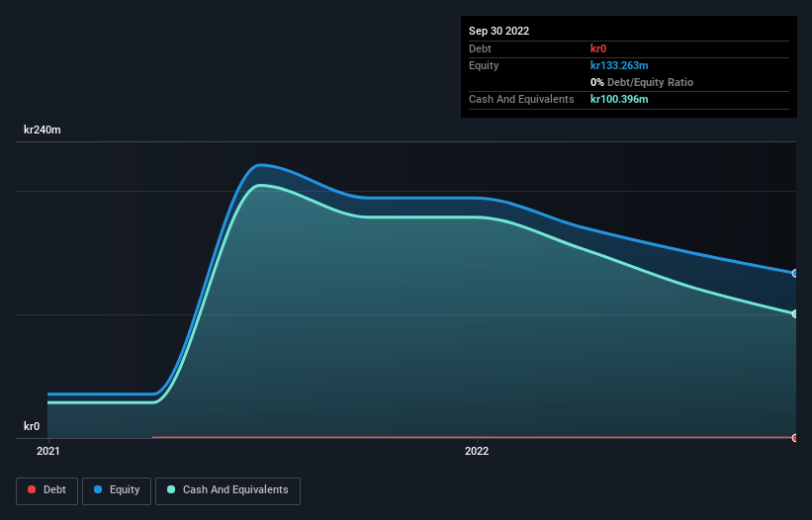The width and height of the screenshot is (812, 520).
Task: Click the Equity label in the tooltip
Action: pyautogui.click(x=484, y=65)
